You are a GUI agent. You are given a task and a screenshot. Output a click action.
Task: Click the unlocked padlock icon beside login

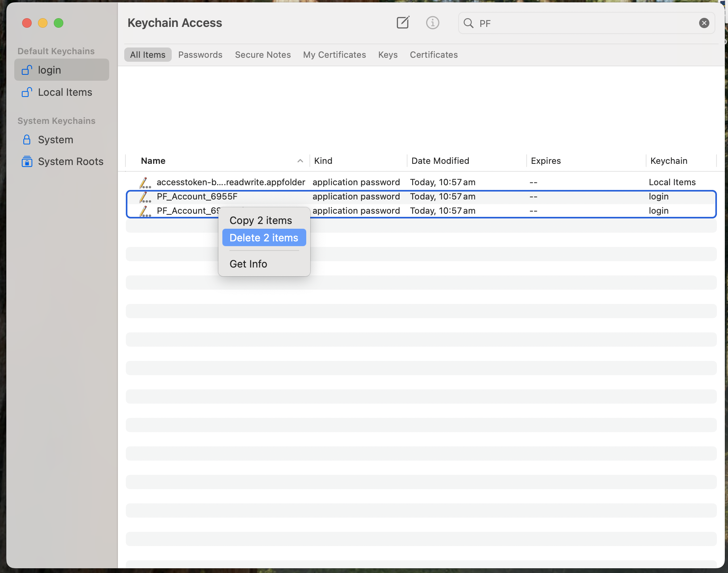pyautogui.click(x=27, y=70)
